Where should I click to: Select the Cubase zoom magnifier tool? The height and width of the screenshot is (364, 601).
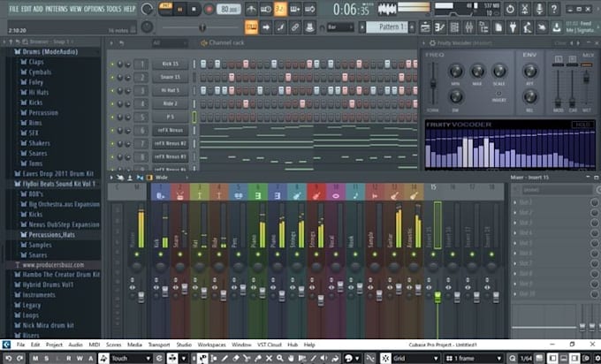(x=280, y=358)
